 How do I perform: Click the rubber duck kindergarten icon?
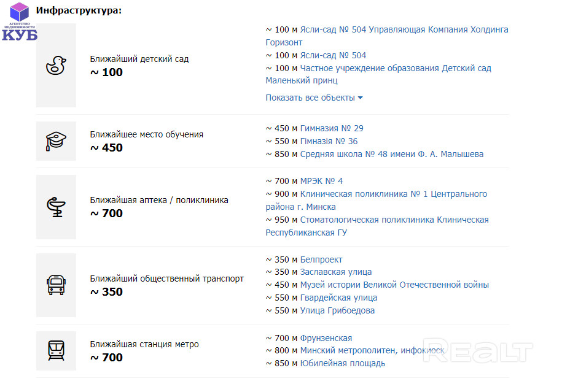[x=56, y=66]
